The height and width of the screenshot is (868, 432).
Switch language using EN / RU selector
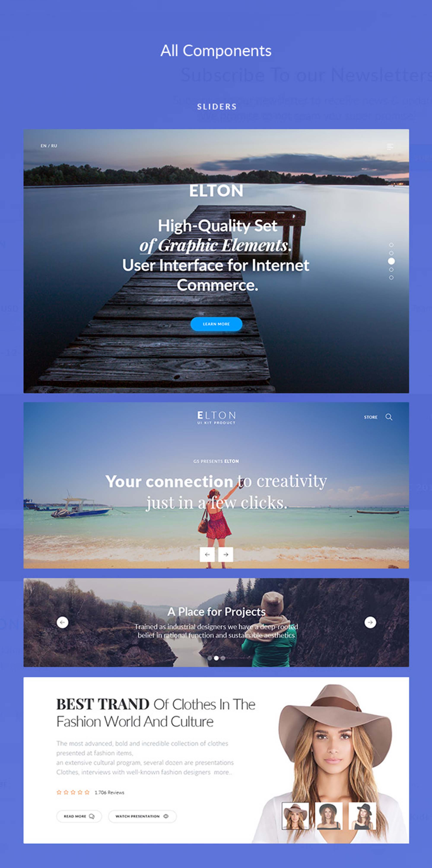point(49,146)
